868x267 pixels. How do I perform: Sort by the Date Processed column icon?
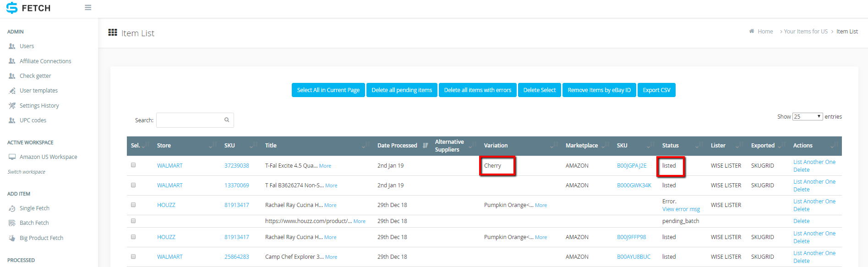(x=426, y=146)
